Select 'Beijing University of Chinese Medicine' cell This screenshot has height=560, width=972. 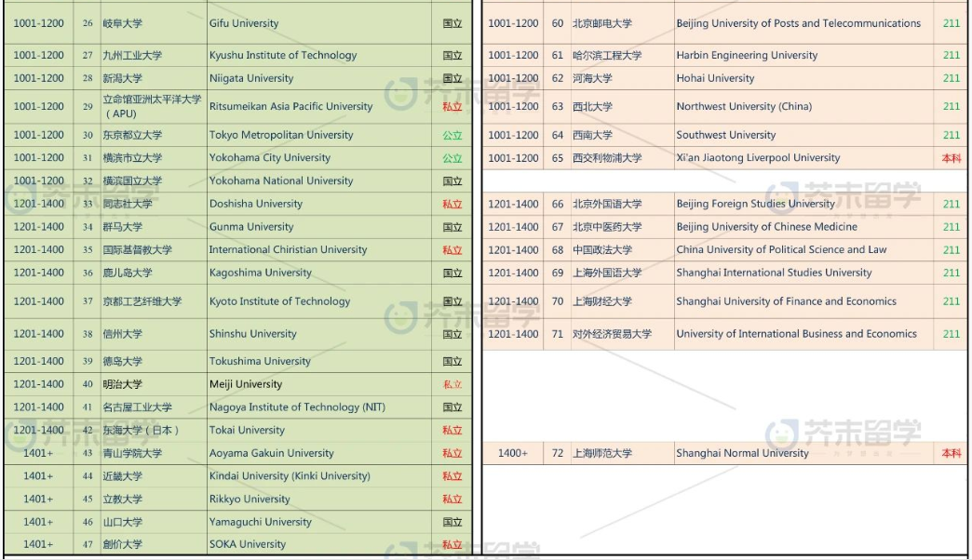pos(804,227)
